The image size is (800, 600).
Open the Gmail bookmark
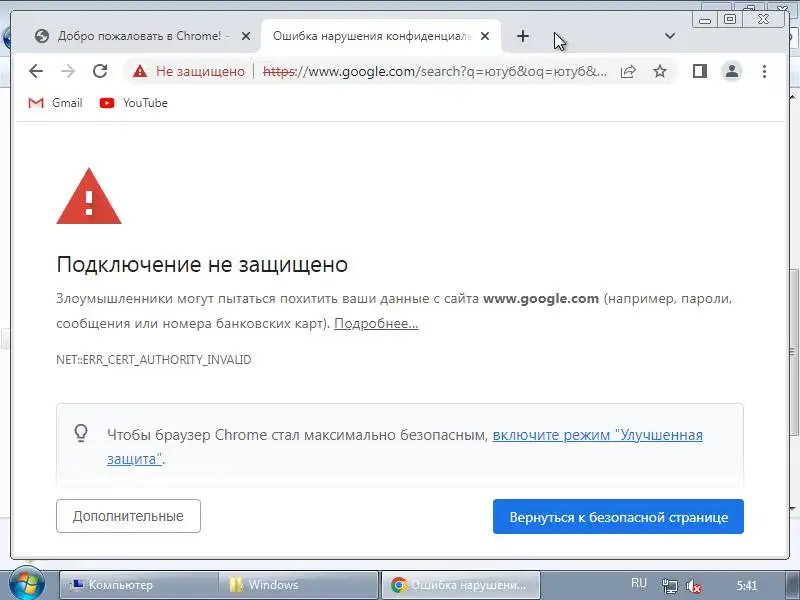click(x=55, y=103)
